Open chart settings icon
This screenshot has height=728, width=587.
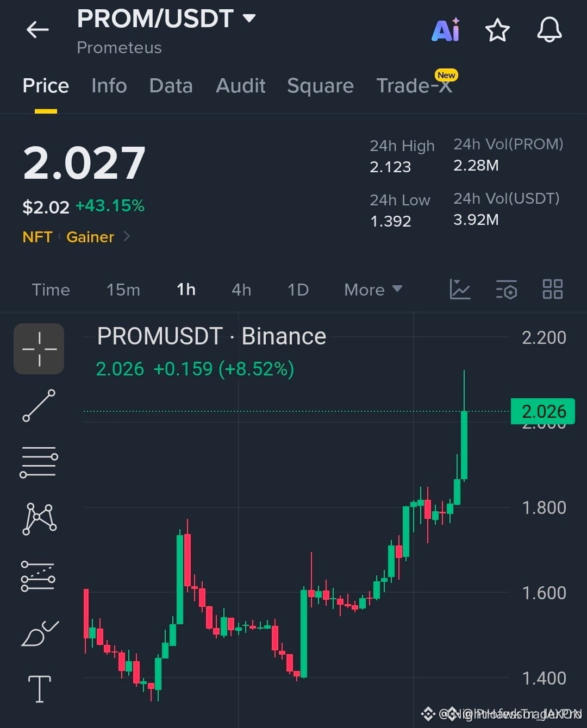[x=507, y=290]
